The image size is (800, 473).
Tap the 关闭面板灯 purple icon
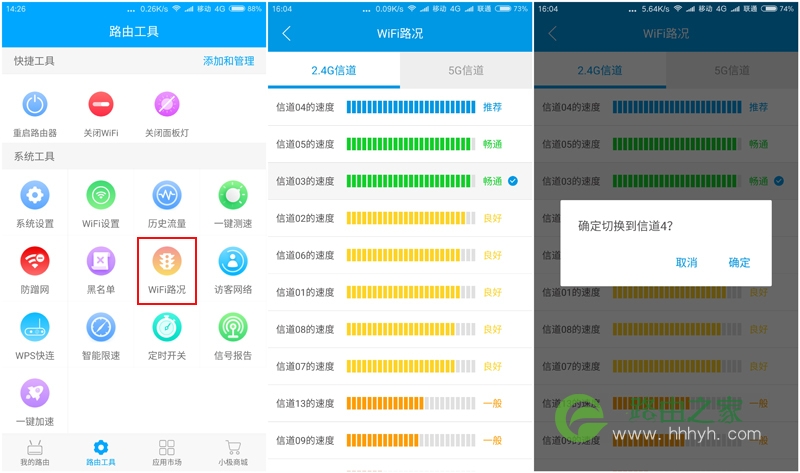167,105
